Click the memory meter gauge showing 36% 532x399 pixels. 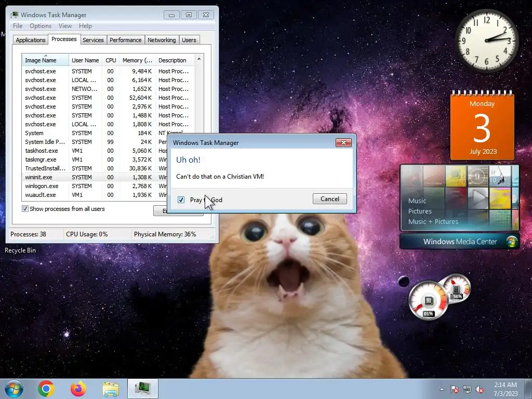pyautogui.click(x=456, y=288)
